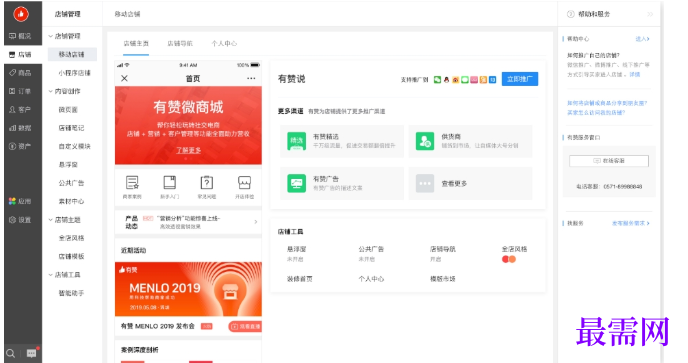
Task: Click 了解更多 on the red banner
Action: point(188,150)
